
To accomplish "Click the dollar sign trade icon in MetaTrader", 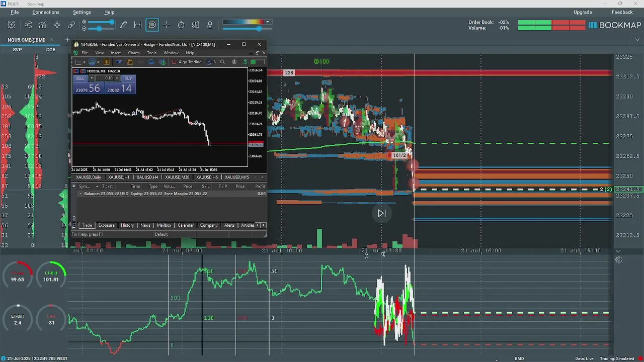I will [107, 62].
